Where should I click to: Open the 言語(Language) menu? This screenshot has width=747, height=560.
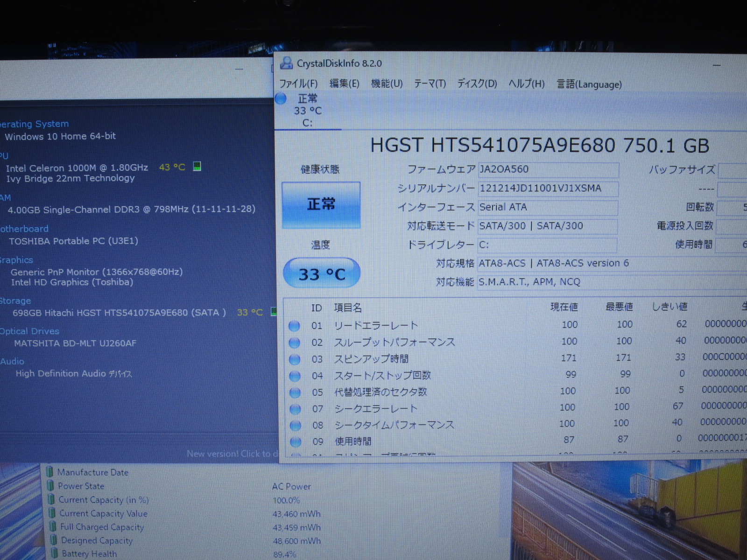pos(589,84)
